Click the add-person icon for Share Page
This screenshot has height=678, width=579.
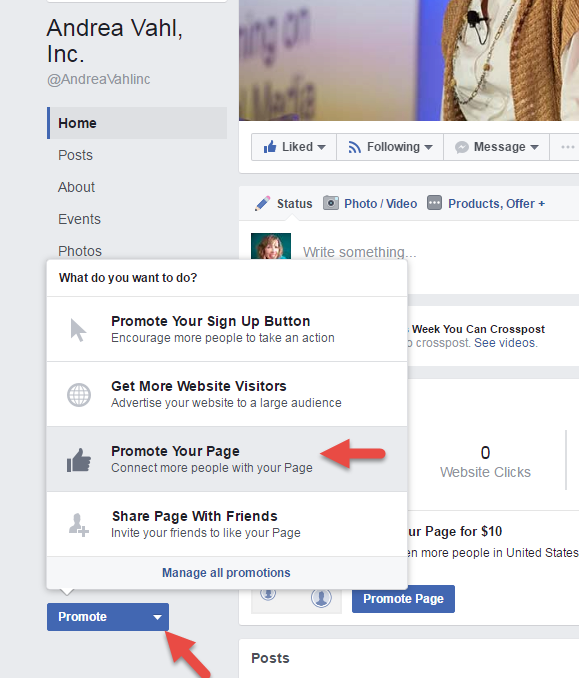pyautogui.click(x=79, y=525)
